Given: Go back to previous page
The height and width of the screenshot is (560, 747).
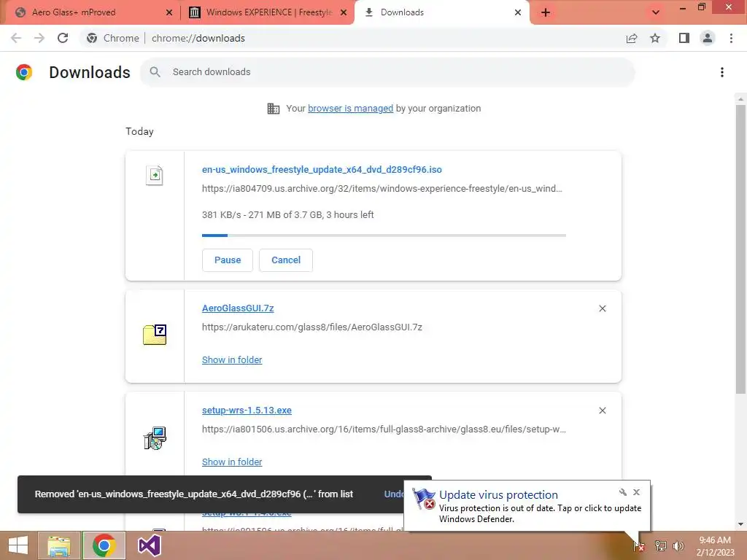Looking at the screenshot, I should click(x=16, y=38).
